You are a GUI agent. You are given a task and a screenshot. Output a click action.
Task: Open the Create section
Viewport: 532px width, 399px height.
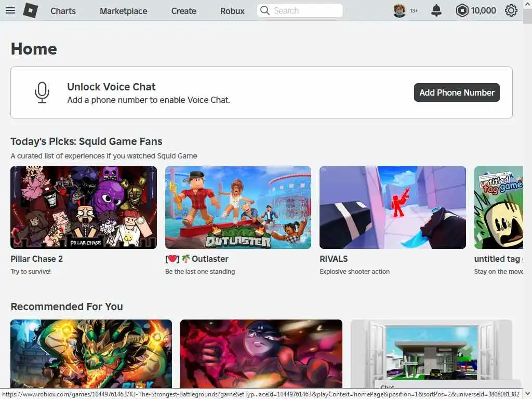coord(183,11)
